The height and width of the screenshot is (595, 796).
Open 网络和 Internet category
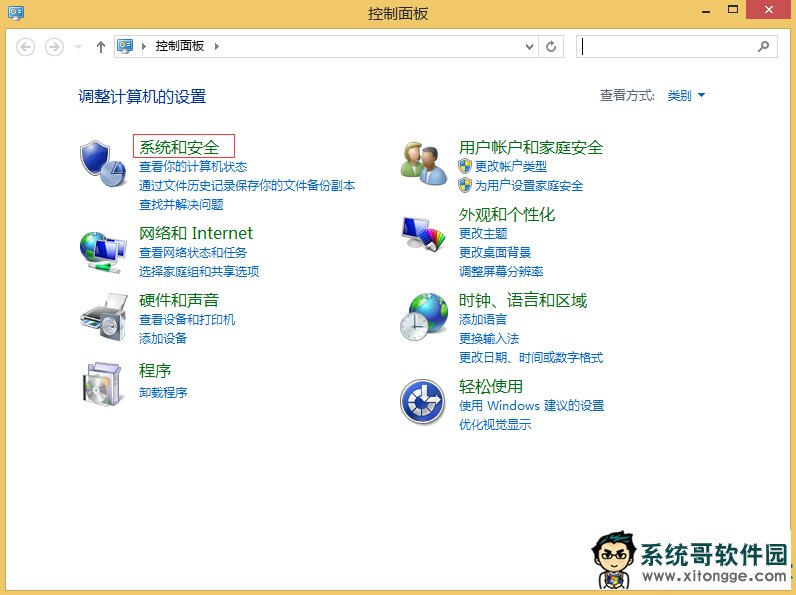pos(195,233)
